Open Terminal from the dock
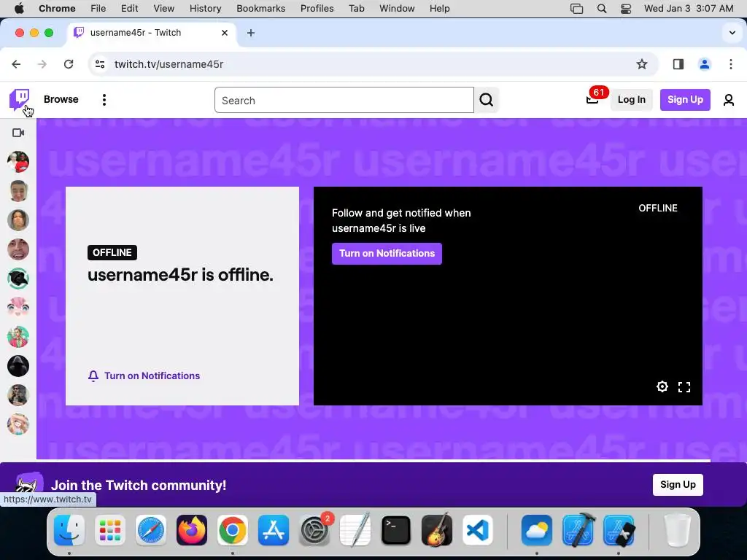The width and height of the screenshot is (747, 560). (x=396, y=530)
